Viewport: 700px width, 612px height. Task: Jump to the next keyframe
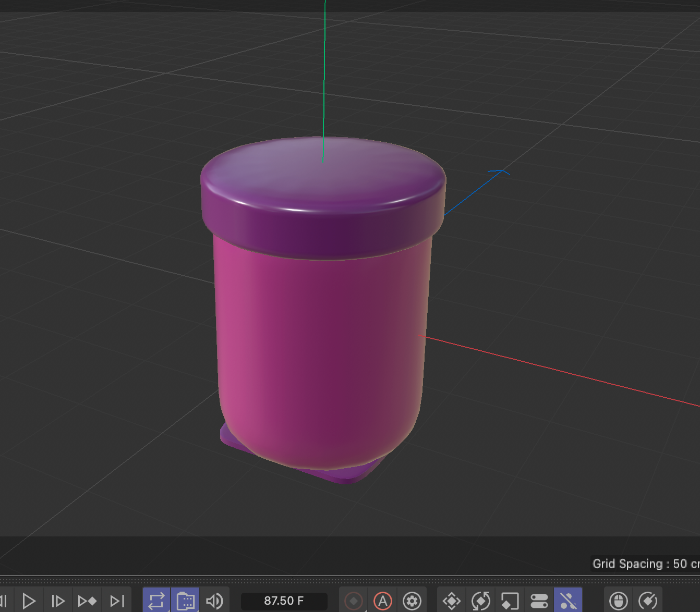[87, 601]
